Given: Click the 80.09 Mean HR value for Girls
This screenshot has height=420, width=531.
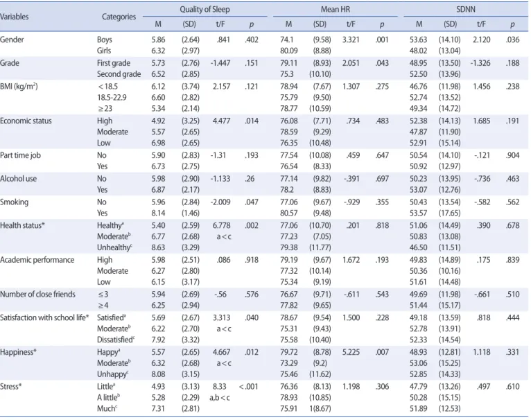Looking at the screenshot, I should [289, 51].
